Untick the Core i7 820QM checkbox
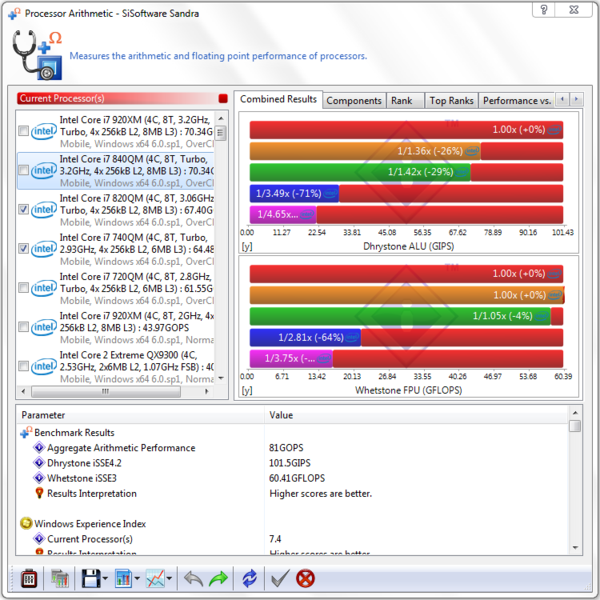600x600 pixels. click(23, 209)
